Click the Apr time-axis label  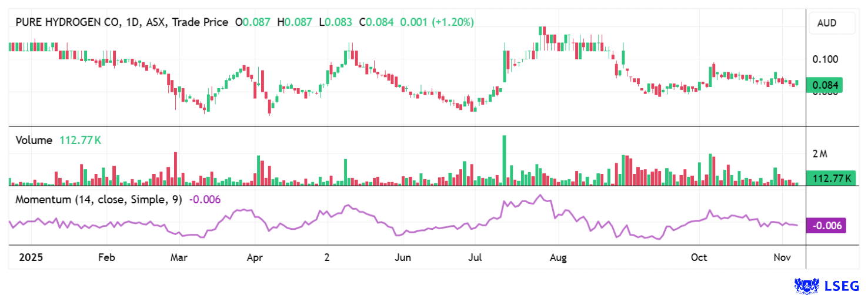(254, 258)
